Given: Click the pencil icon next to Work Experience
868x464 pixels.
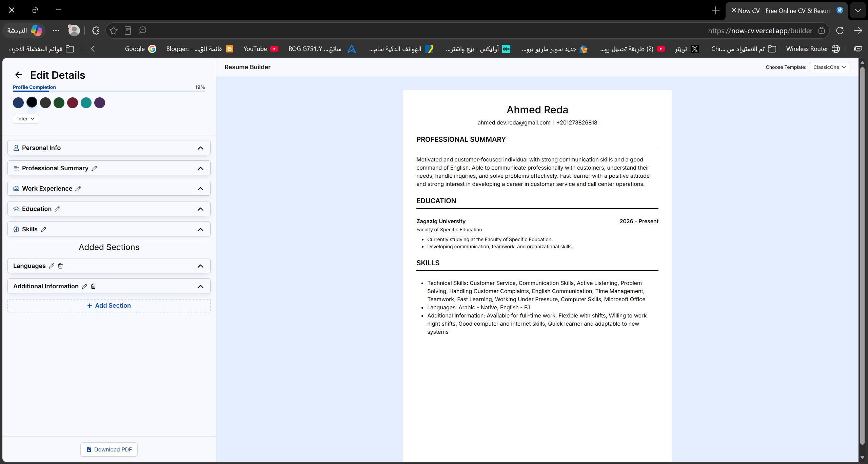Looking at the screenshot, I should pyautogui.click(x=78, y=189).
